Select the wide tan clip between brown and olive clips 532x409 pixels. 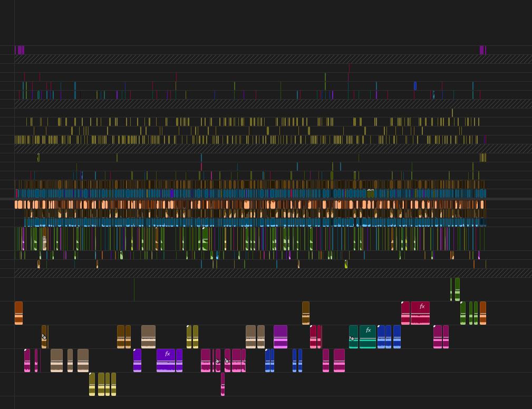point(148,337)
